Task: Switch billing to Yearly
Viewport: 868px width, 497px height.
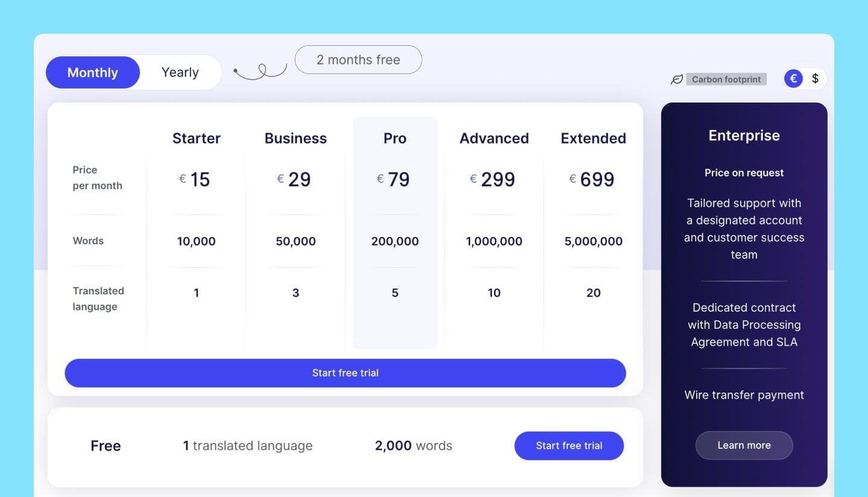Action: 180,72
